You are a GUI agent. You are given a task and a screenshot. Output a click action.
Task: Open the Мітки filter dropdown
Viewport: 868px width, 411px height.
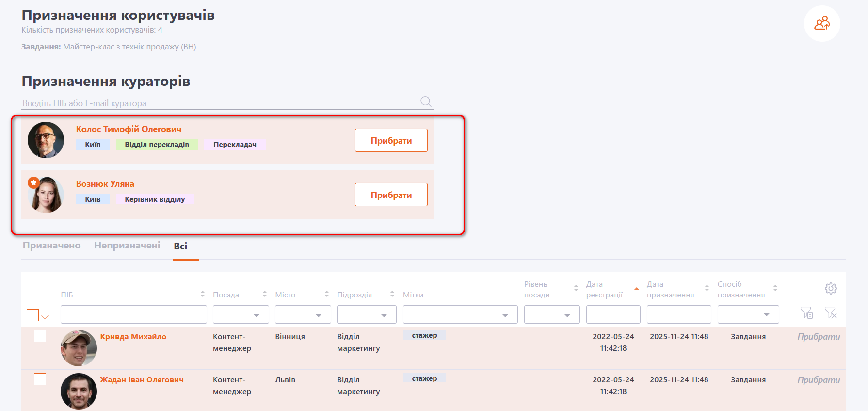pos(460,314)
